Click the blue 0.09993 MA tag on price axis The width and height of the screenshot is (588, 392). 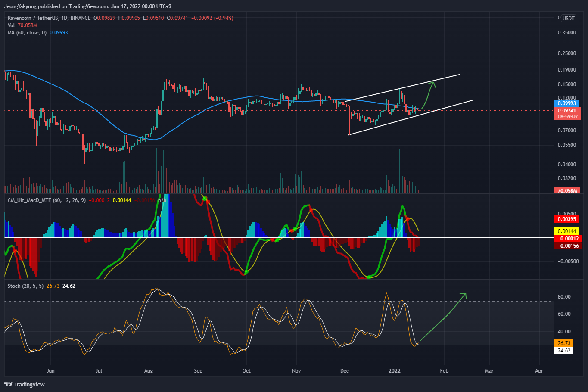[566, 103]
